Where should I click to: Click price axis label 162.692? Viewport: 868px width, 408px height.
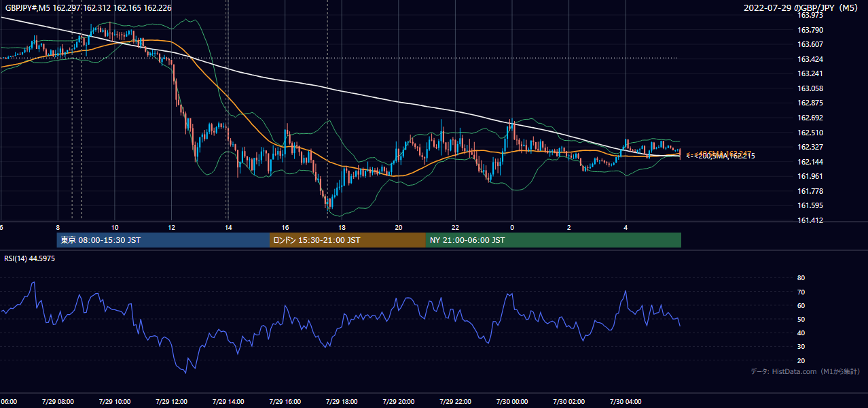click(x=810, y=118)
